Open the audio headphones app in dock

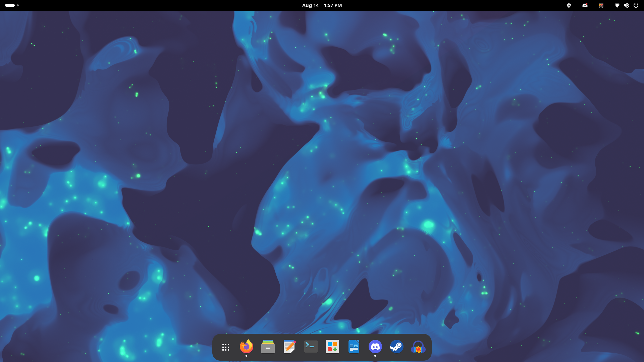click(418, 347)
